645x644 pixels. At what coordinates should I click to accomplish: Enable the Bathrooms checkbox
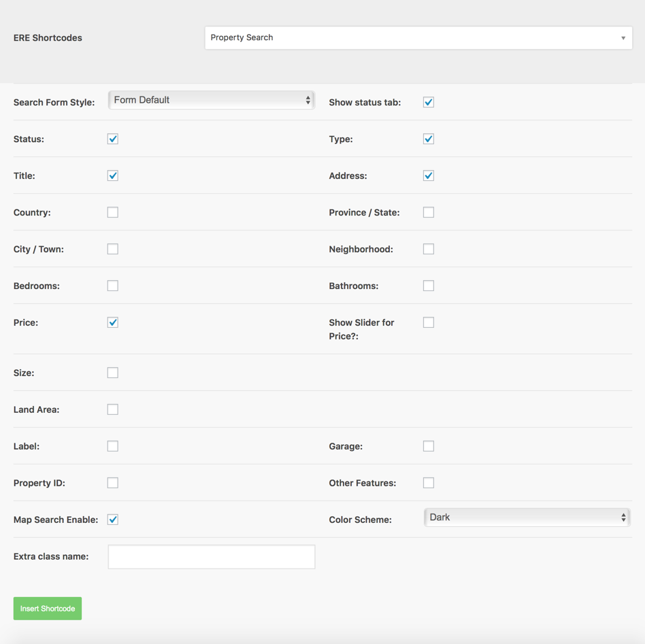click(x=429, y=286)
